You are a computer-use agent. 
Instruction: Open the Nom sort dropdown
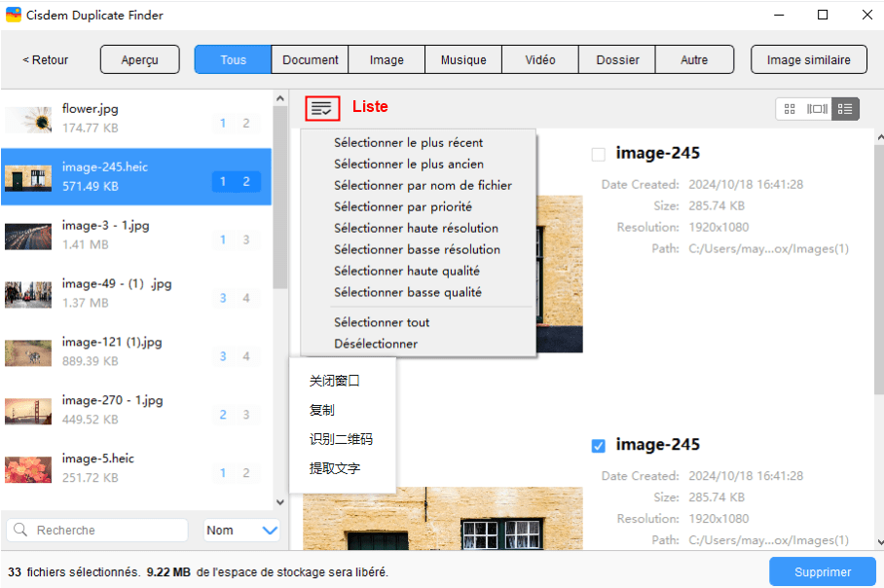[x=241, y=531]
